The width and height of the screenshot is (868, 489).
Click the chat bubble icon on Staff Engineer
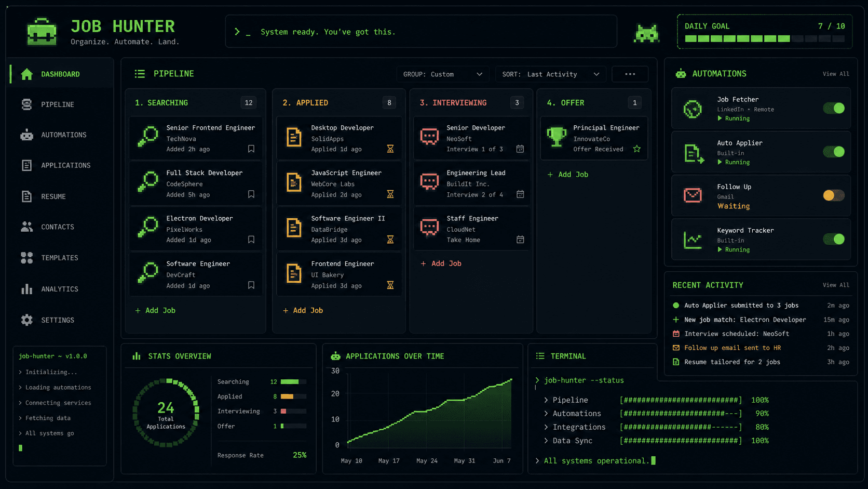[429, 228]
